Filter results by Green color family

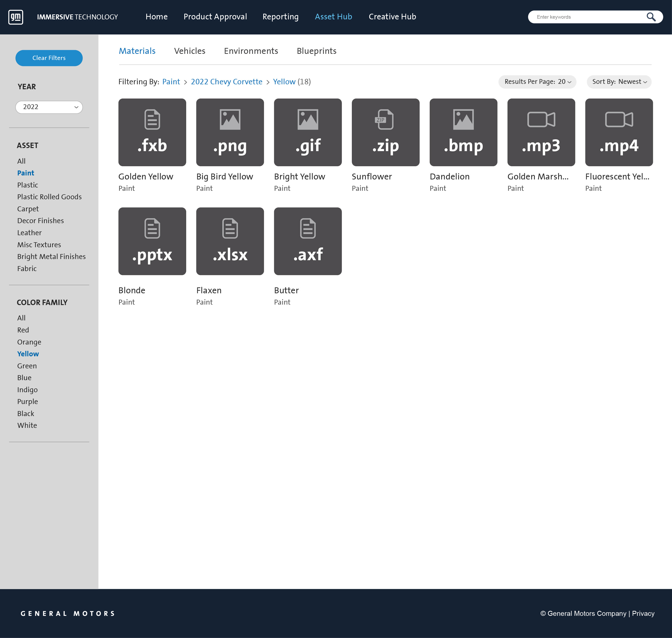point(27,366)
